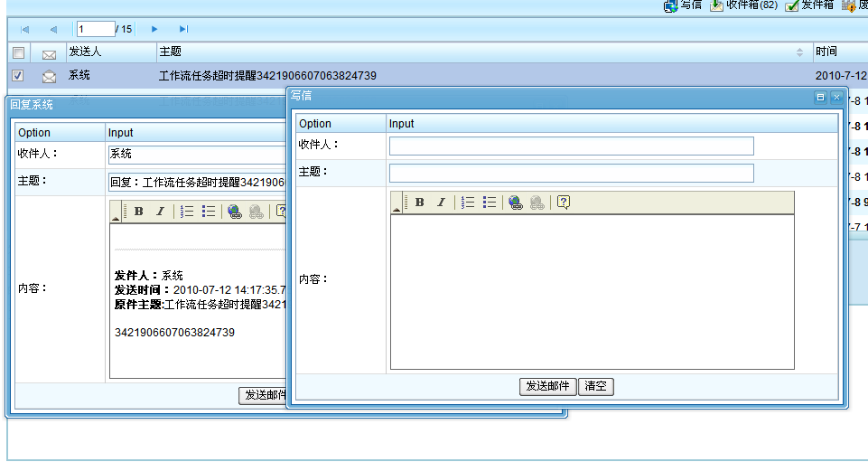This screenshot has height=462, width=868.
Task: Click empty 收件人 field in 写信 window
Action: 571,146
